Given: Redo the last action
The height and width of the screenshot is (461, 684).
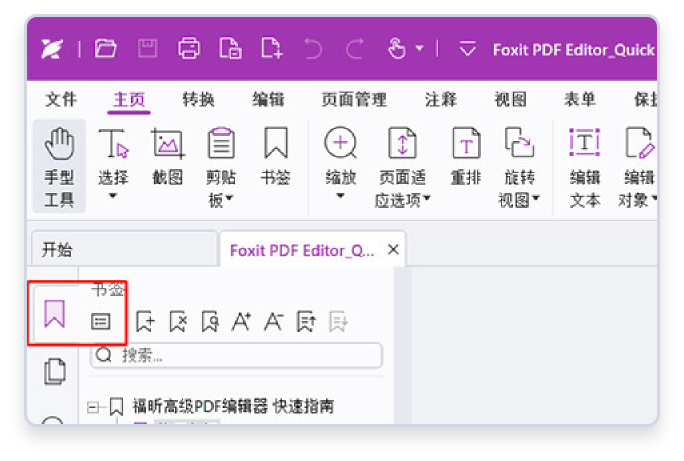Looking at the screenshot, I should [355, 48].
